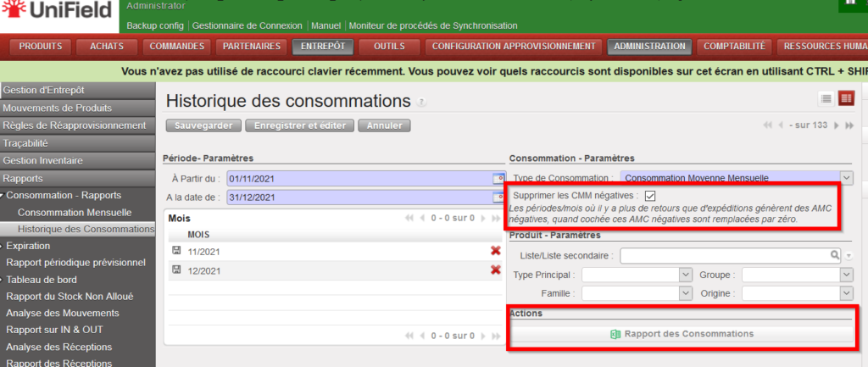
Task: Go to next record in top pager
Action: [x=837, y=125]
